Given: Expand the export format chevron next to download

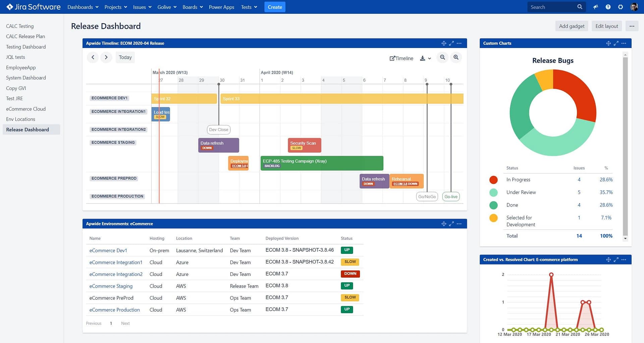Looking at the screenshot, I should 429,58.
